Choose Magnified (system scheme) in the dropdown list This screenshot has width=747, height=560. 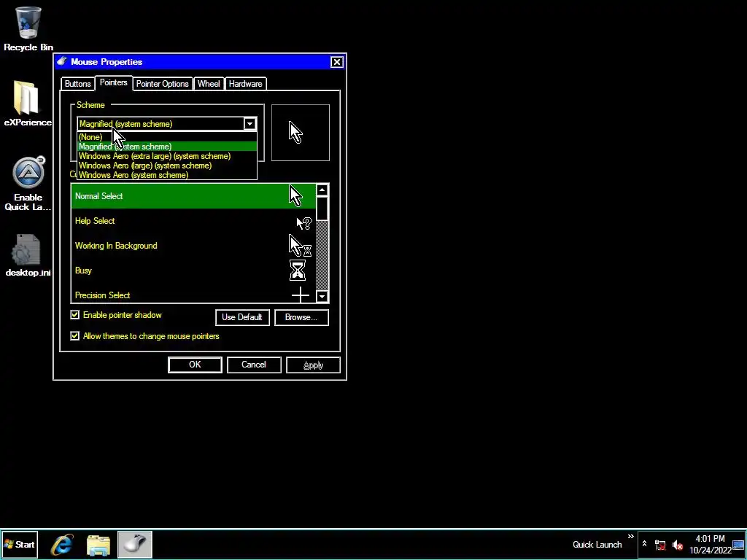(167, 147)
